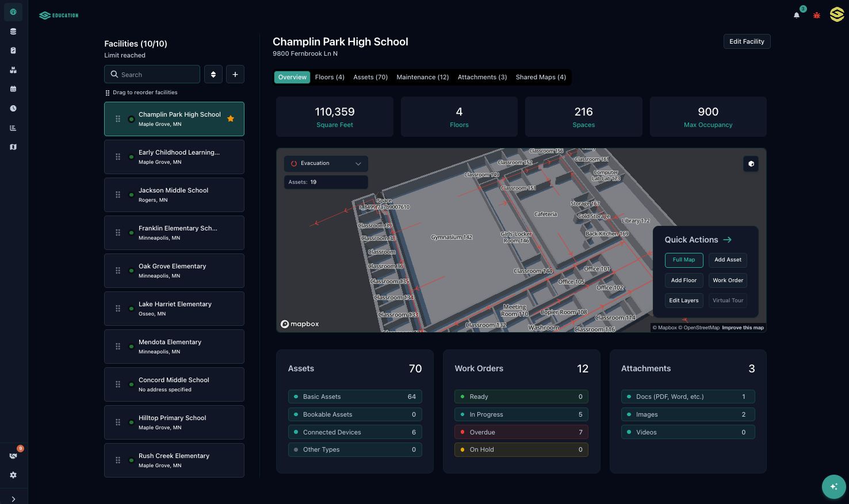
Task: Click the map icon in the left sidebar
Action: coord(13,147)
